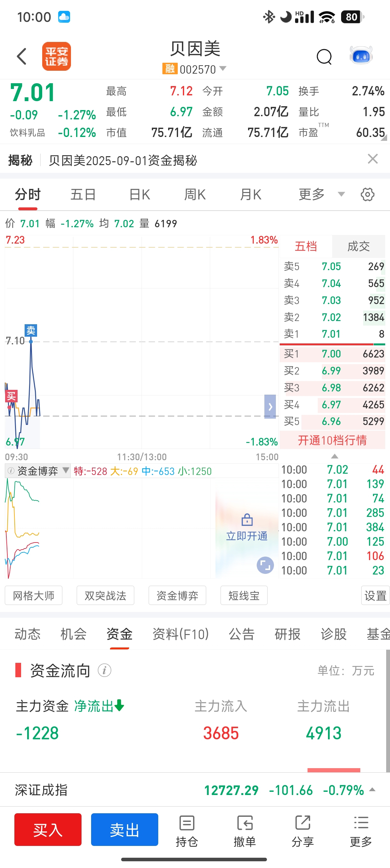Open the Ping An Securities logo
This screenshot has width=390, height=868.
57,56
